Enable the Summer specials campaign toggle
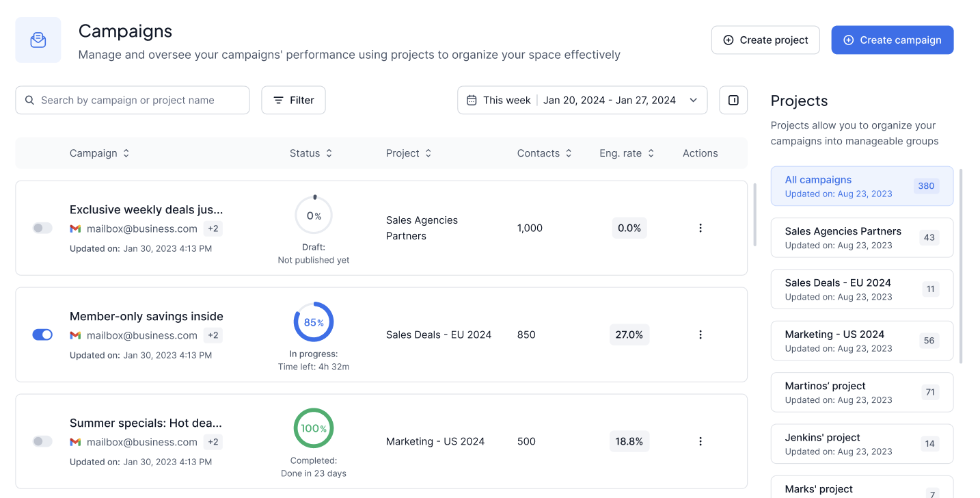Screen dimensions: 980x498 [x=42, y=441]
